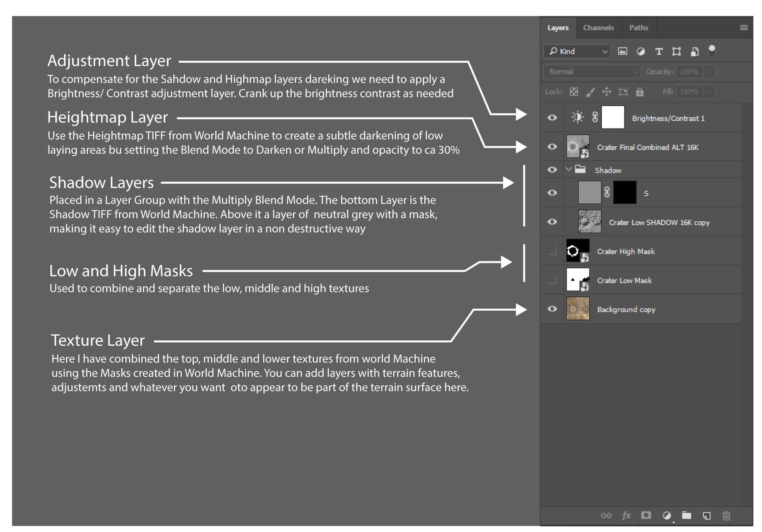Viewport: 762px width, 532px height.
Task: Select Crater Final Combined layer thumbnail
Action: (578, 146)
